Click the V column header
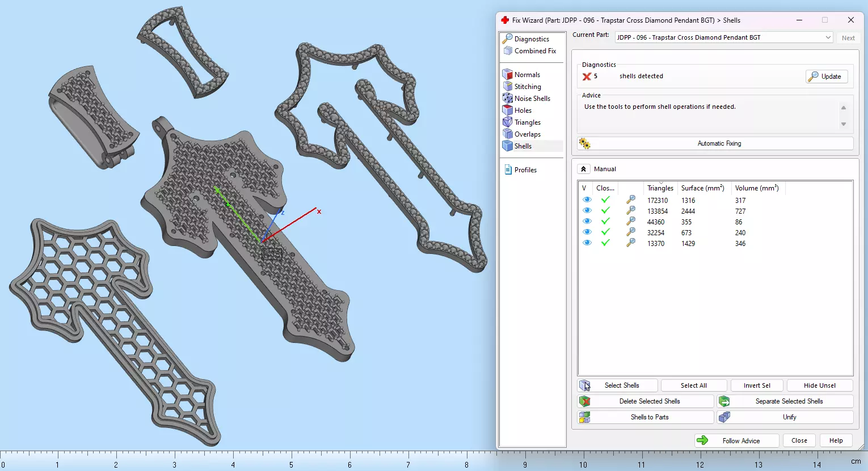 tap(584, 188)
